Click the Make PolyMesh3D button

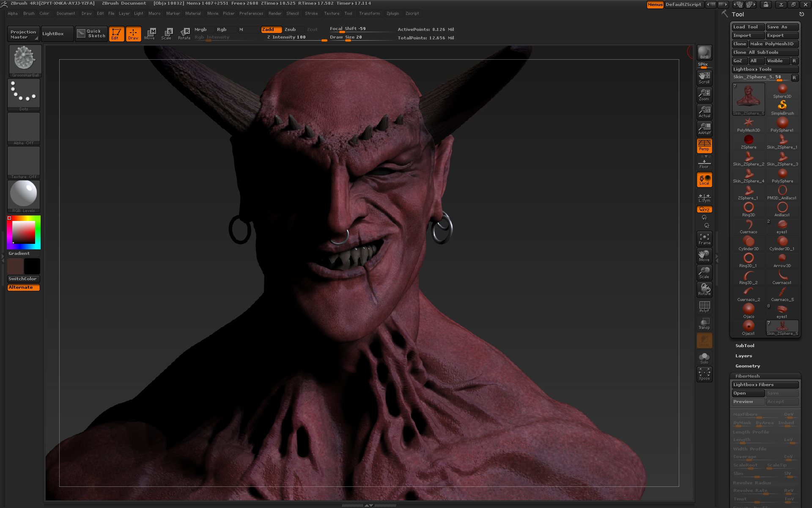coord(773,44)
